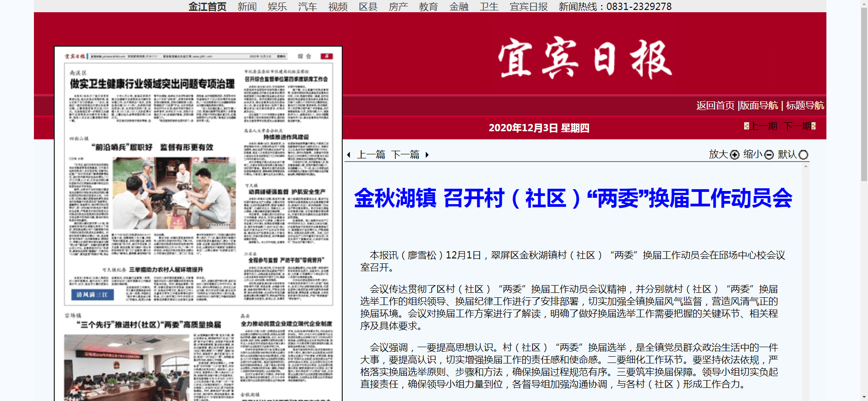Click the 上一篇 previous article link
This screenshot has height=401, width=868.
pyautogui.click(x=371, y=155)
